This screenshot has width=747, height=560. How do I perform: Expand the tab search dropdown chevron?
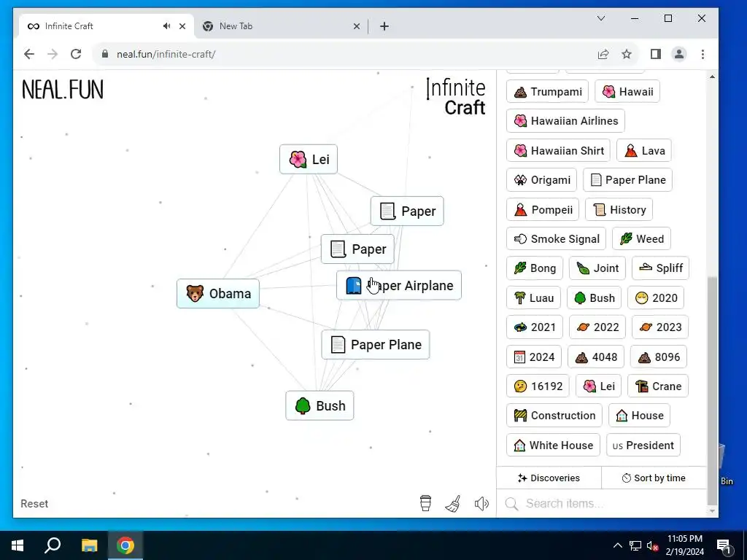click(x=601, y=18)
